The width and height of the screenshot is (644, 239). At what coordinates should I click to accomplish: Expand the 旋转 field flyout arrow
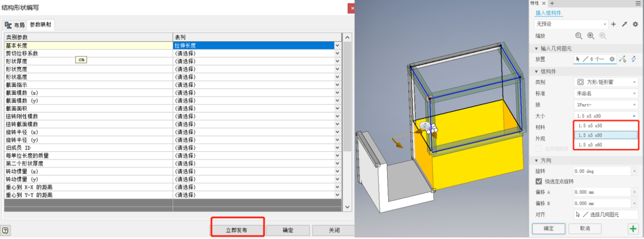pyautogui.click(x=635, y=171)
